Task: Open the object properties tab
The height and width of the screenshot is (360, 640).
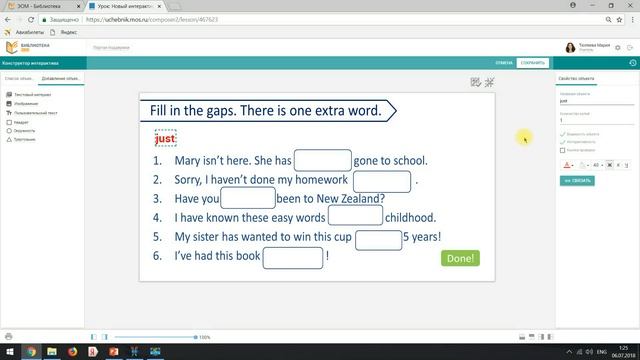Action: [576, 78]
